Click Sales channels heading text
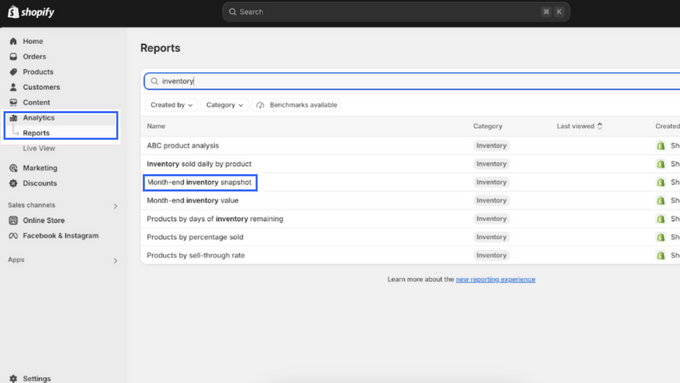The height and width of the screenshot is (383, 680). (31, 205)
